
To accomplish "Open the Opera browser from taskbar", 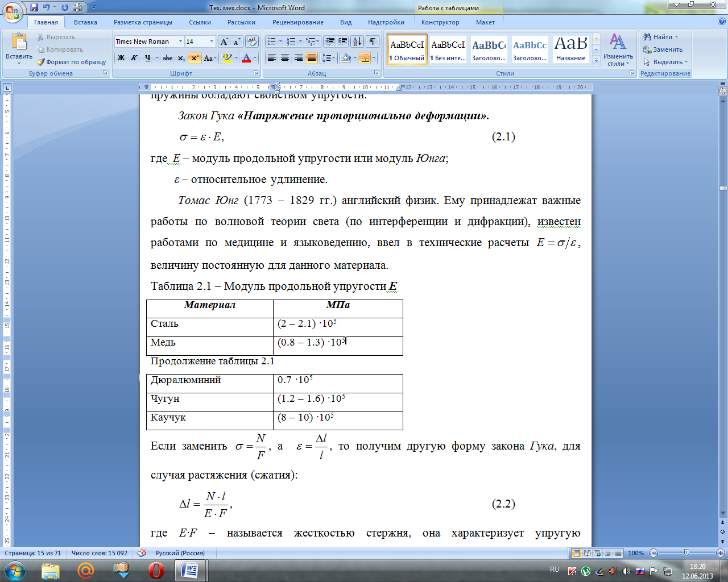I will 156,570.
